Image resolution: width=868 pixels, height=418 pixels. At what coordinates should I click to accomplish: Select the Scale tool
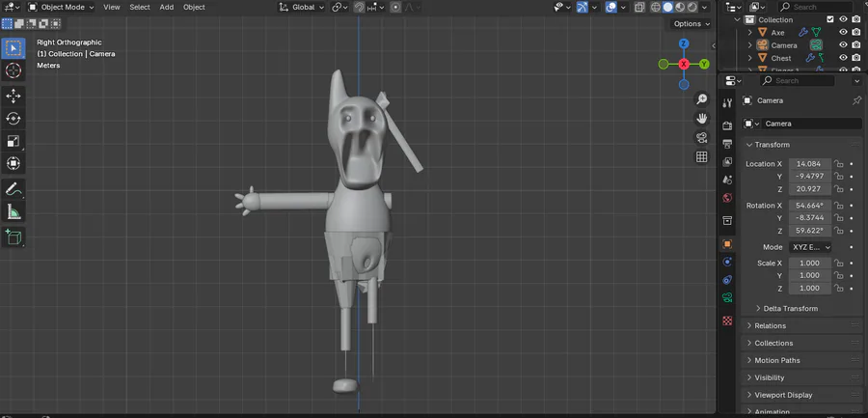coord(14,141)
